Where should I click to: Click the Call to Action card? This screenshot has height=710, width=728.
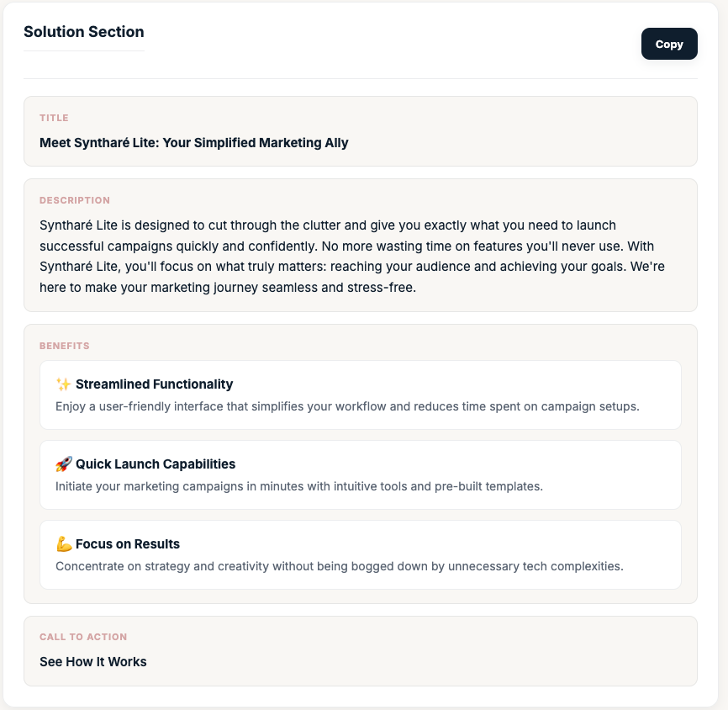coord(360,651)
